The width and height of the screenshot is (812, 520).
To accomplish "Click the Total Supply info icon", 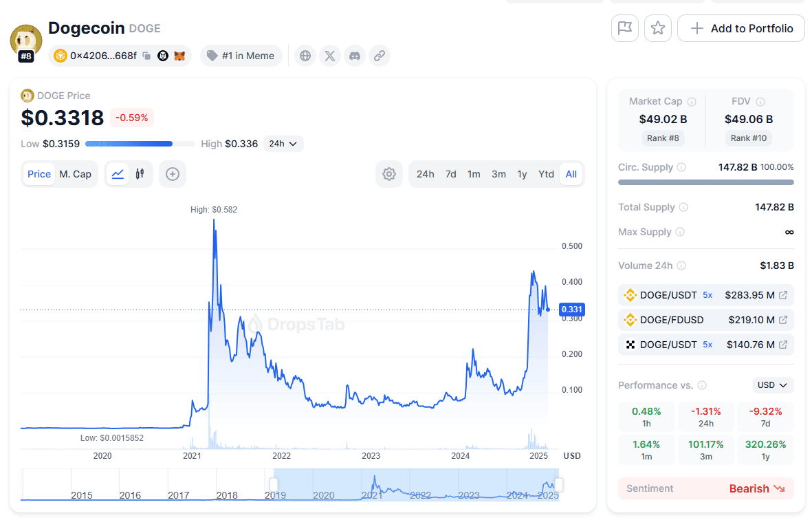I will (683, 207).
